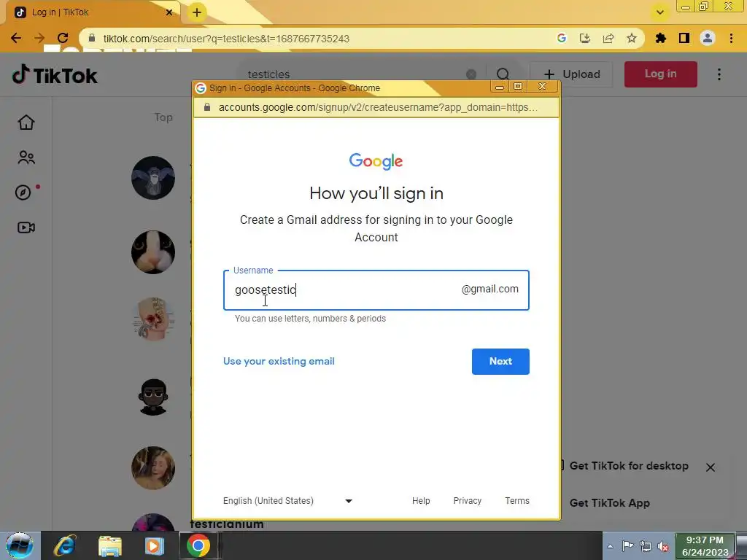Open the blonde child photo avatar
Image resolution: width=747 pixels, height=560 pixels.
[x=153, y=467]
